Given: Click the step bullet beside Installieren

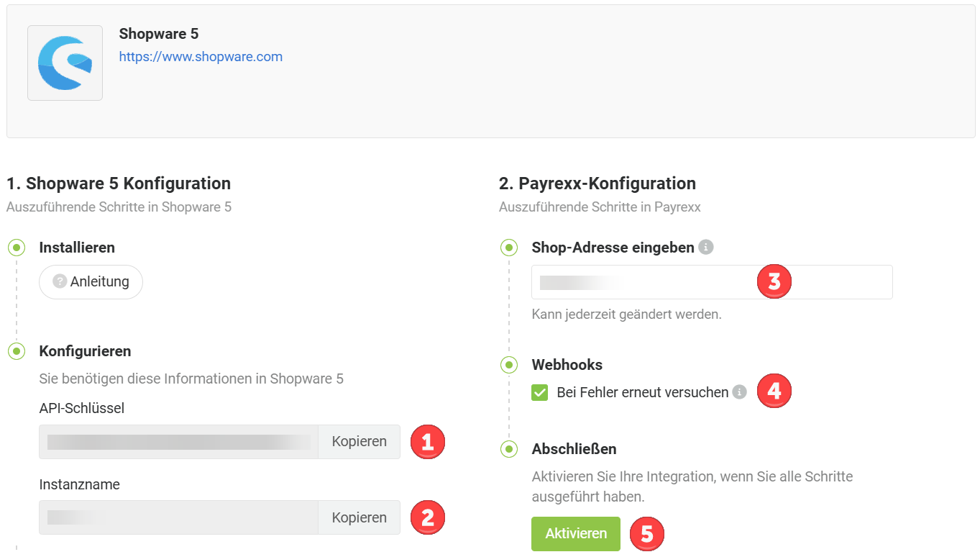Looking at the screenshot, I should pos(17,248).
